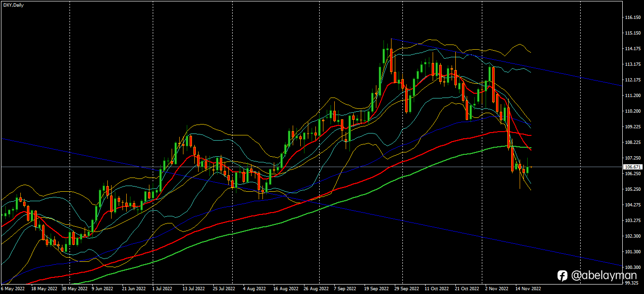The width and height of the screenshot is (644, 294).
Task: Click the 114.175 price axis label
Action: pyautogui.click(x=633, y=49)
